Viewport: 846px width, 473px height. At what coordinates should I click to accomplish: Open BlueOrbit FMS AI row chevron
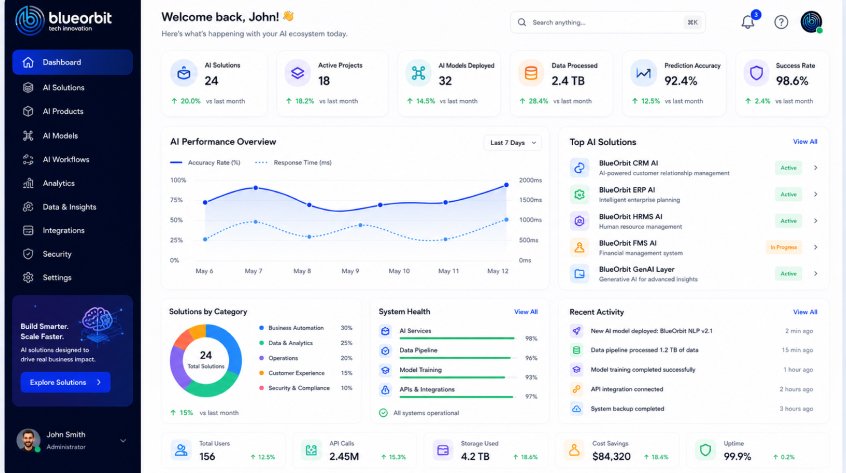[x=815, y=247]
